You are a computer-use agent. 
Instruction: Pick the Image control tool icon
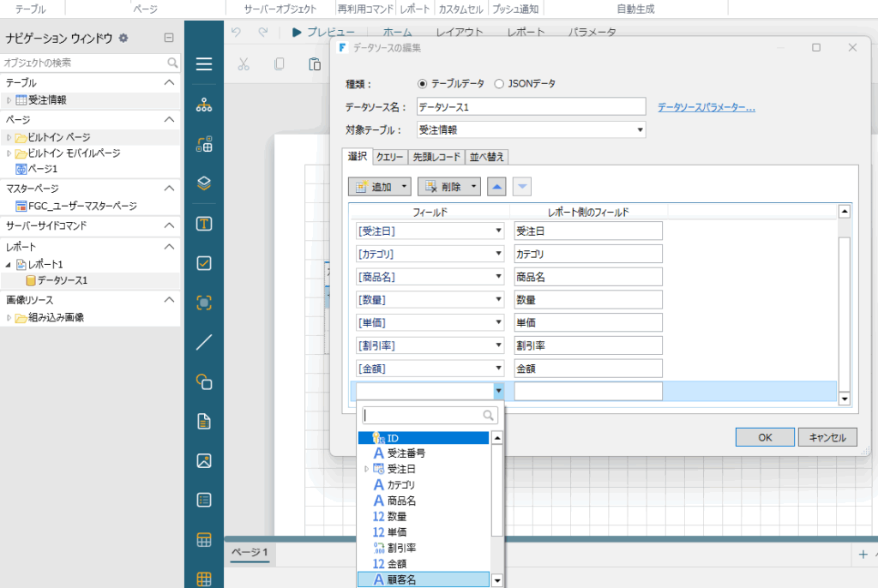click(204, 460)
